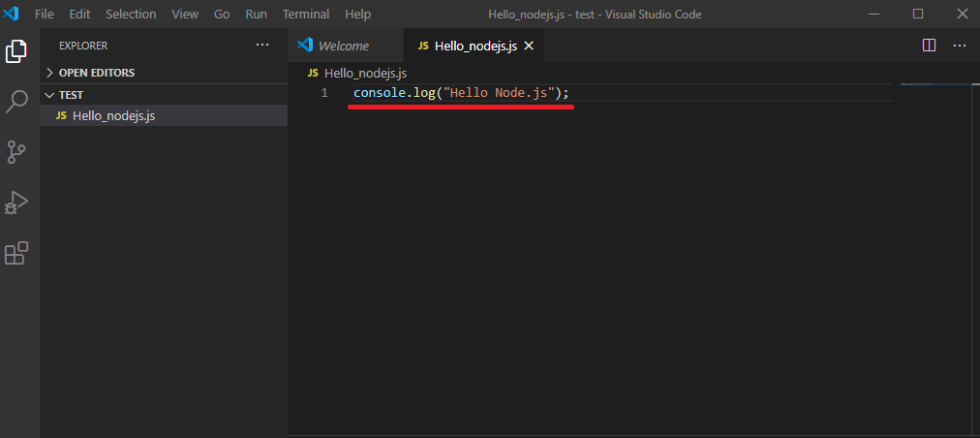The height and width of the screenshot is (438, 980).
Task: Open the Search view in activity bar
Action: (16, 102)
